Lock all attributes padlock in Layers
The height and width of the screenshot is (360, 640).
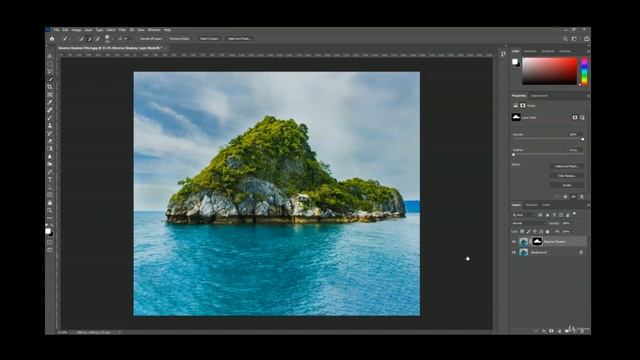coord(547,231)
